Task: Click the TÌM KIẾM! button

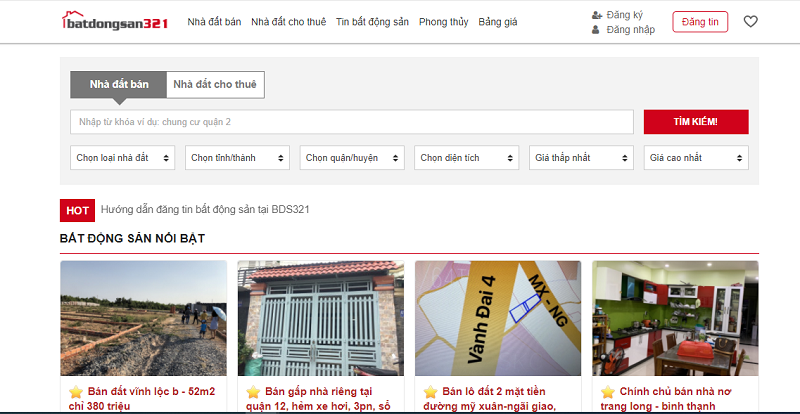Action: (x=696, y=122)
